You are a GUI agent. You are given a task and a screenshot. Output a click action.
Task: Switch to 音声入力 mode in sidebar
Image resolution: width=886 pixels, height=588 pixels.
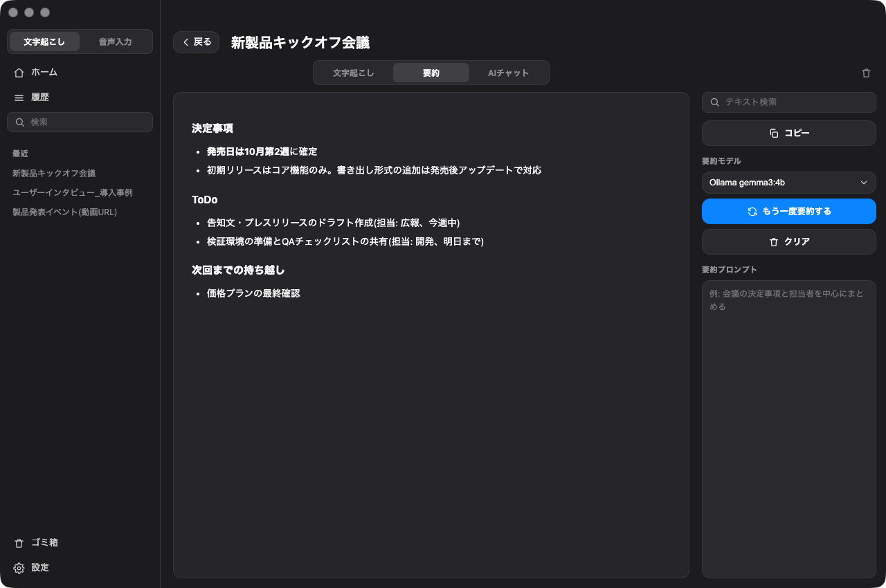point(115,42)
